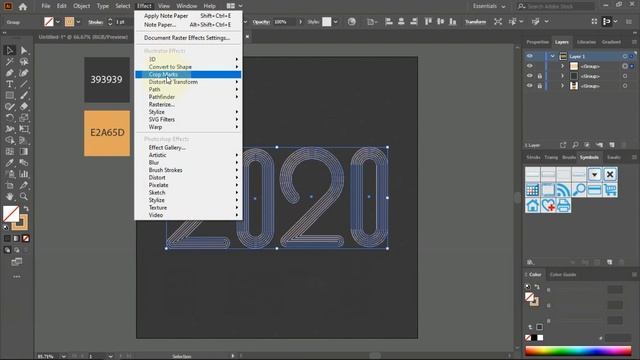Open the fill color dropdown in control bar
Image resolution: width=640 pixels, height=360 pixels.
[58, 22]
